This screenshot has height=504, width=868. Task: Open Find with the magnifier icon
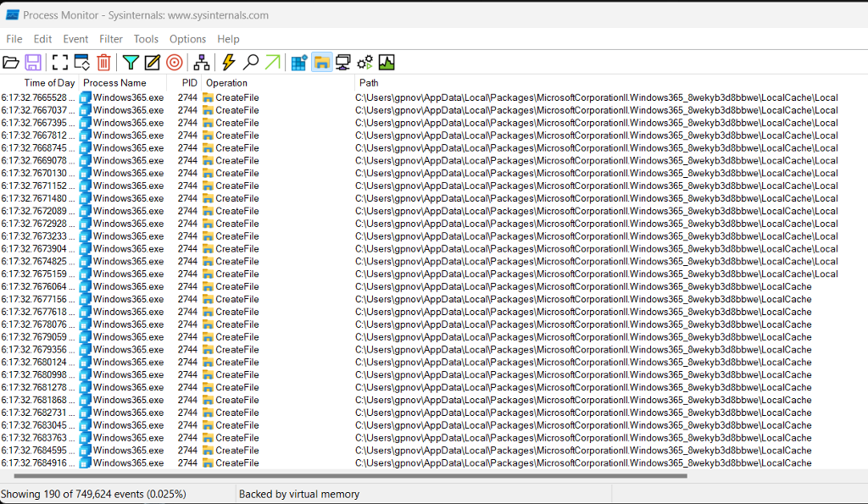[x=251, y=62]
